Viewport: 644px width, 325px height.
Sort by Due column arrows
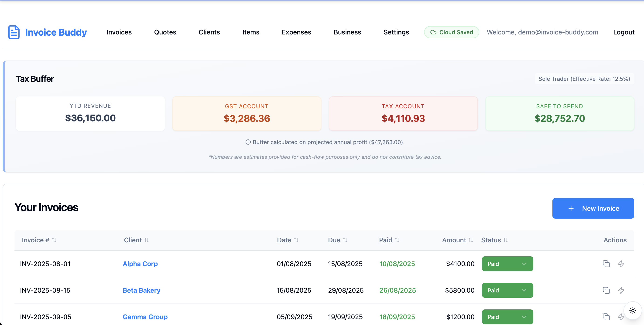pos(345,240)
